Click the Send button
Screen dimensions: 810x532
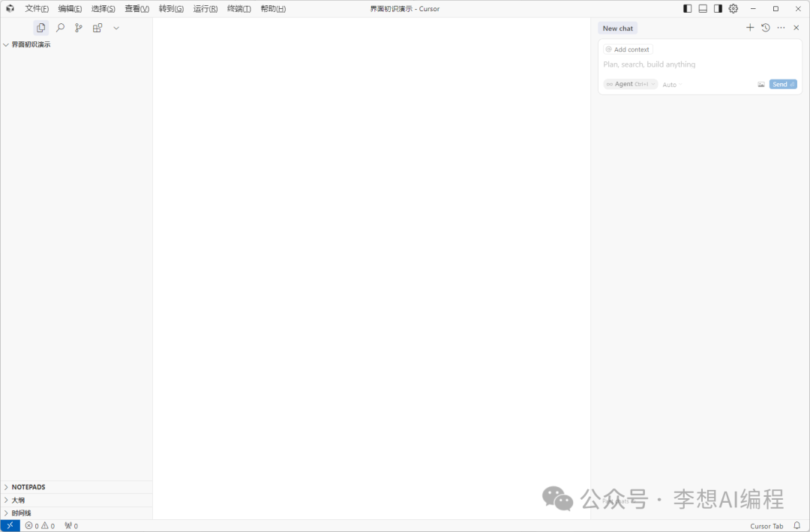783,84
